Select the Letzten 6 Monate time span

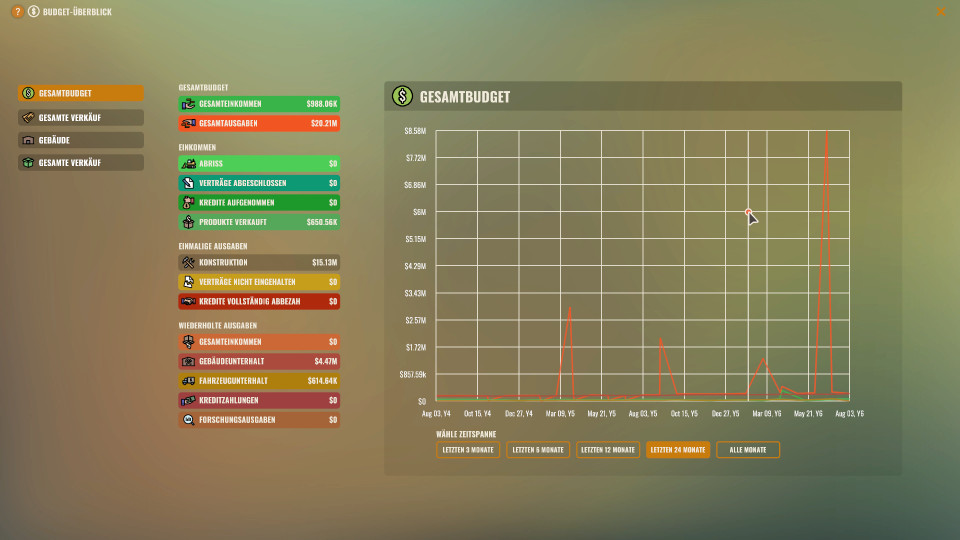click(538, 450)
